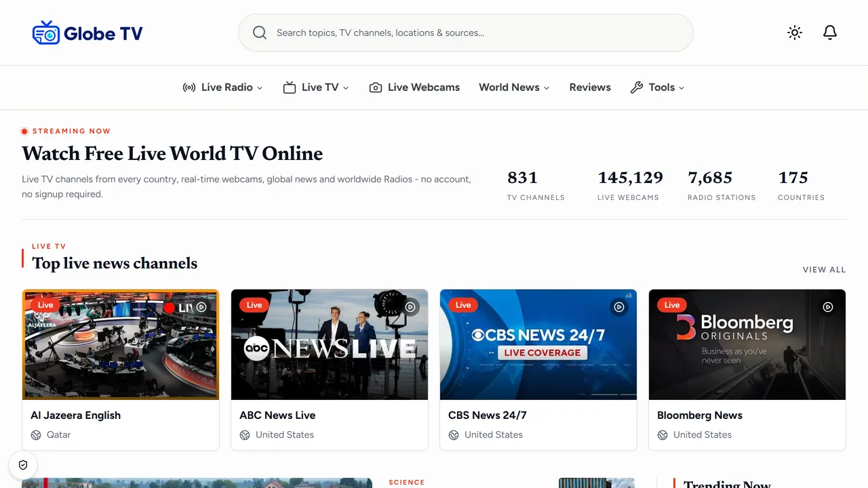This screenshot has width=868, height=488.
Task: Click United States under Bloomberg News
Action: pos(703,435)
